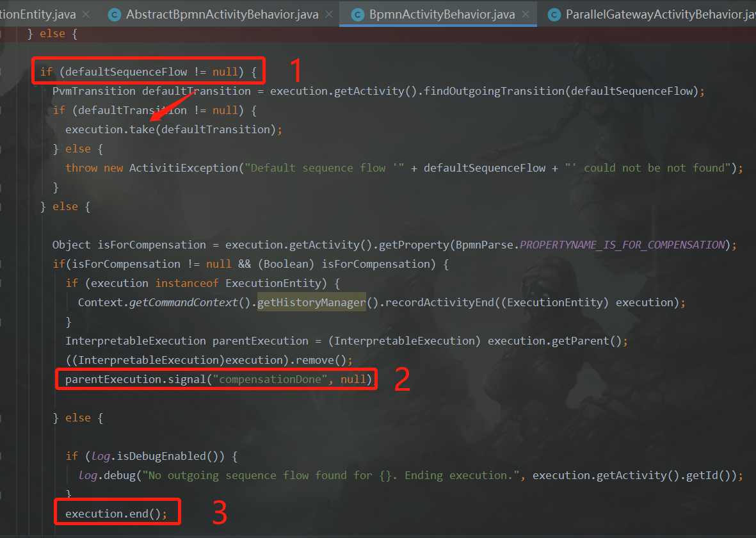Open the partially visible tionEntity.java tab

pyautogui.click(x=38, y=15)
